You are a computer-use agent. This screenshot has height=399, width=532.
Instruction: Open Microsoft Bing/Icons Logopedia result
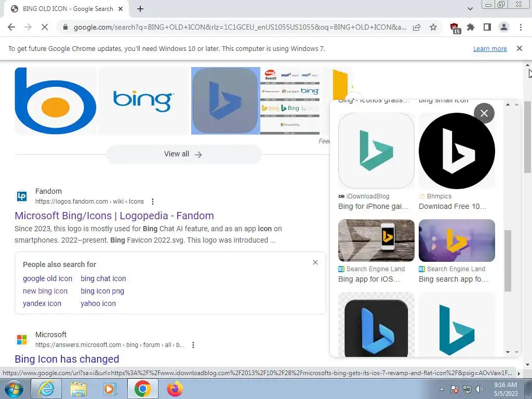point(114,216)
